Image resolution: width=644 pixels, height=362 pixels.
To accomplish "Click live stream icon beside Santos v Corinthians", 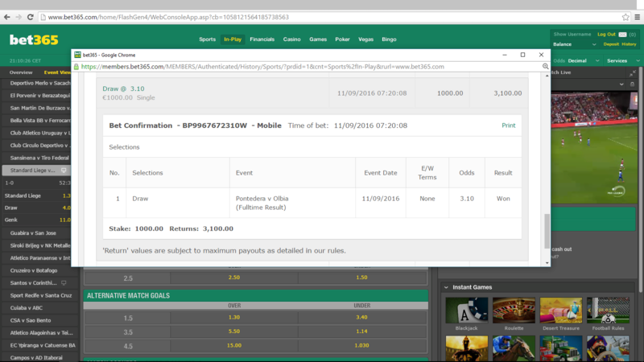I will 64,283.
